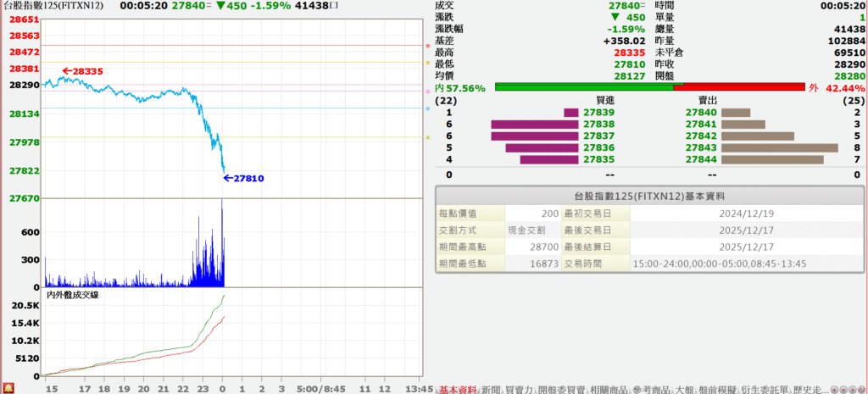Click the best ask price 27840
The width and height of the screenshot is (868, 394).
click(x=700, y=112)
